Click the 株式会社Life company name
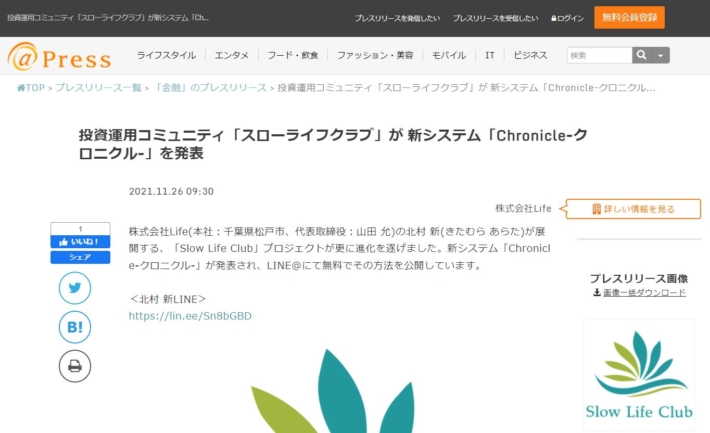Viewport: 710px width, 433px height. (x=523, y=208)
